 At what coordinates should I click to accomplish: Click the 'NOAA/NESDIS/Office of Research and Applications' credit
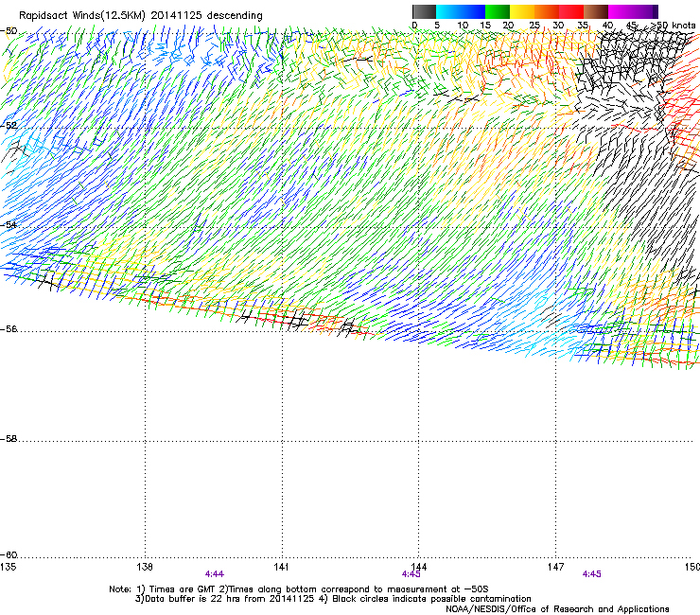(x=557, y=609)
